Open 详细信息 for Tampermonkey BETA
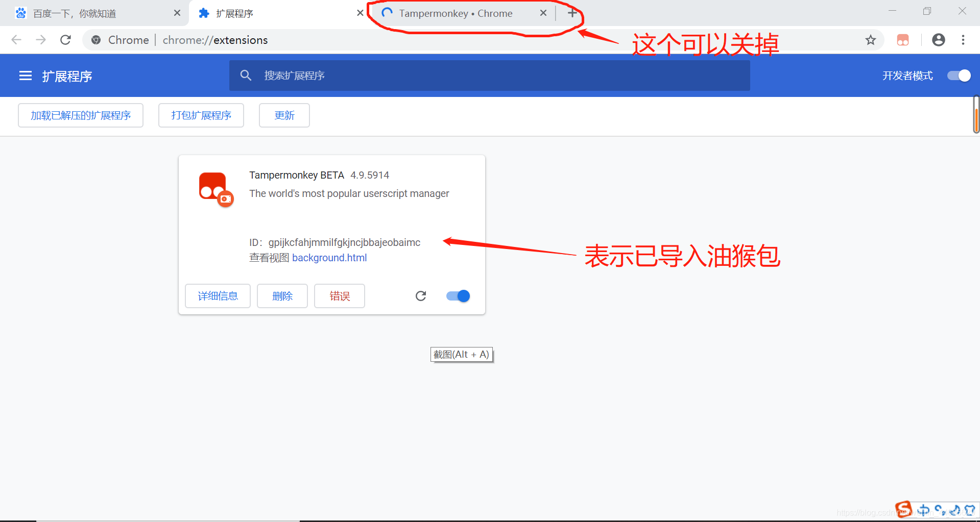 coord(218,296)
